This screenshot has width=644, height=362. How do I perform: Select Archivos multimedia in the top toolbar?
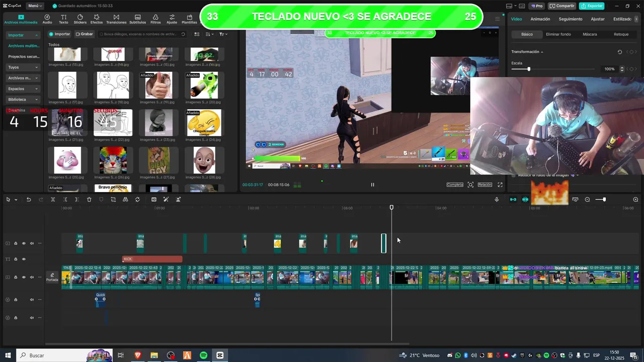(21, 19)
